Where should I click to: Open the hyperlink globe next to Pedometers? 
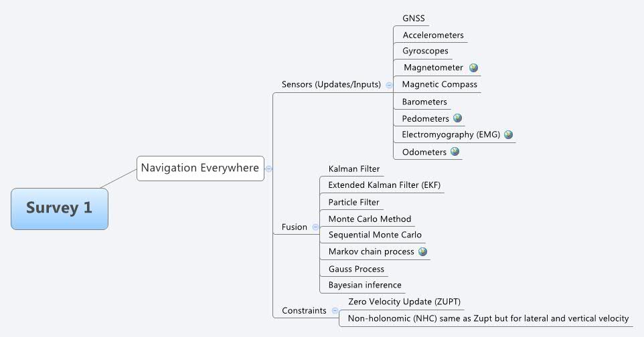[x=457, y=118]
